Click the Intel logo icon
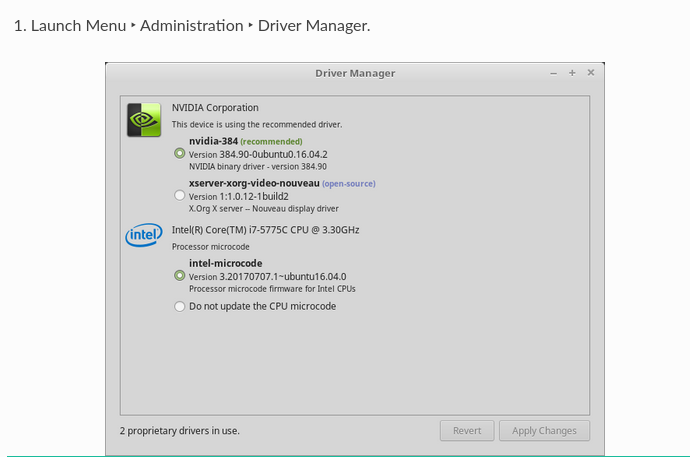This screenshot has height=457, width=690. (144, 235)
